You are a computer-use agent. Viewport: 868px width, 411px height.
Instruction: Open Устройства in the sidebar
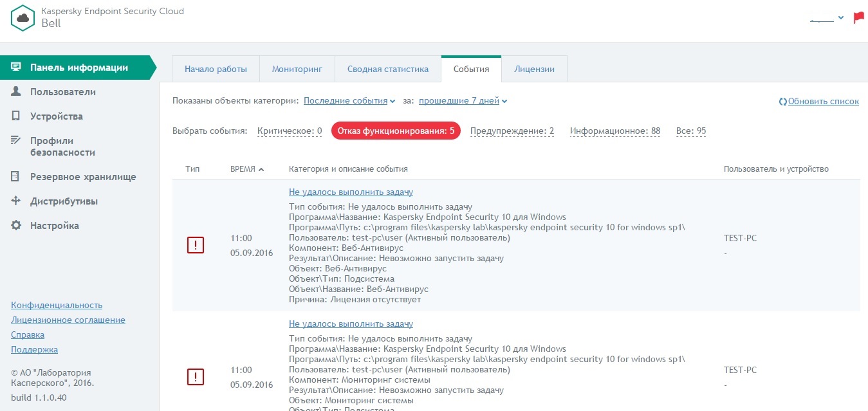point(57,116)
